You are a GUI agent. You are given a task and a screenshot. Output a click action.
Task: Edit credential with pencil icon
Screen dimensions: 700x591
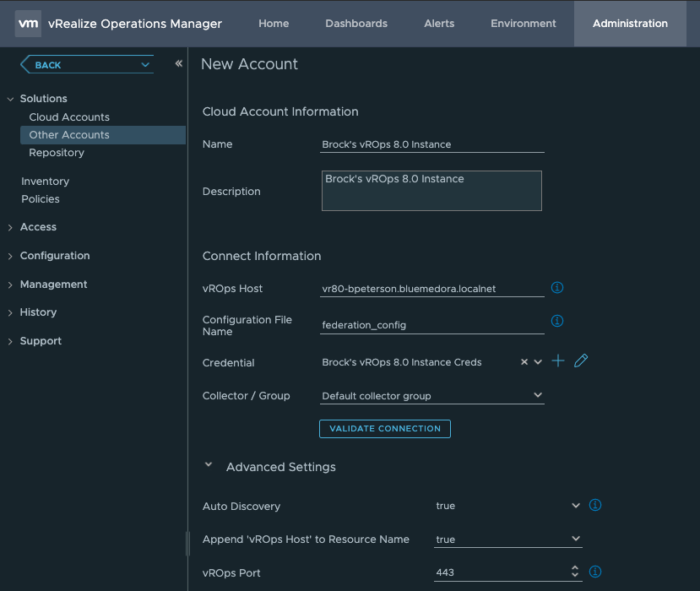(x=581, y=361)
